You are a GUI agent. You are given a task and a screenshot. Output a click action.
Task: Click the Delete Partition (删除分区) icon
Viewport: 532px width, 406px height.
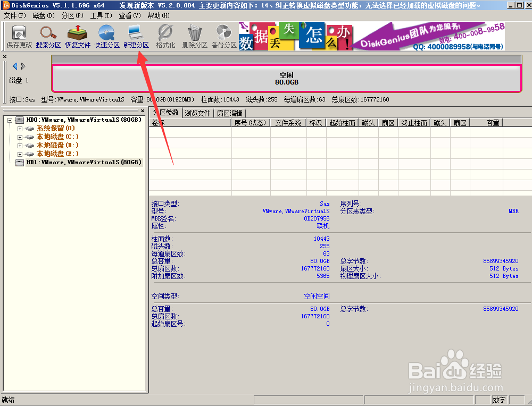pos(195,37)
